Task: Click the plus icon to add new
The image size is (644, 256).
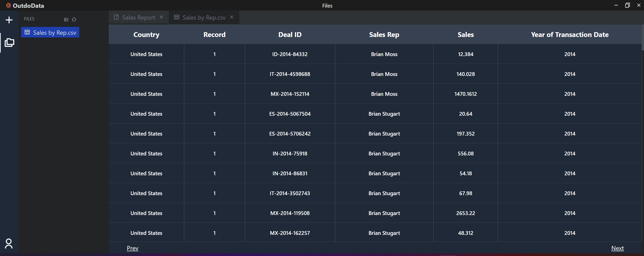Action: click(9, 20)
